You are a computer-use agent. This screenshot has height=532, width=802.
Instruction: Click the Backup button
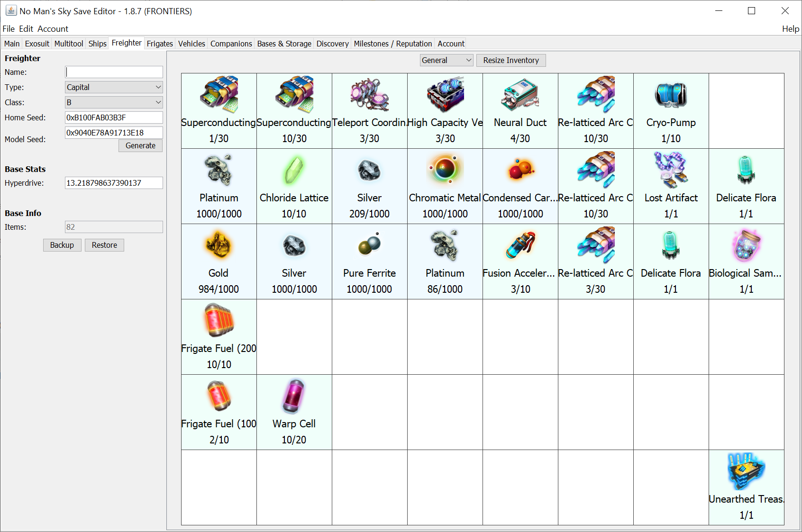62,245
